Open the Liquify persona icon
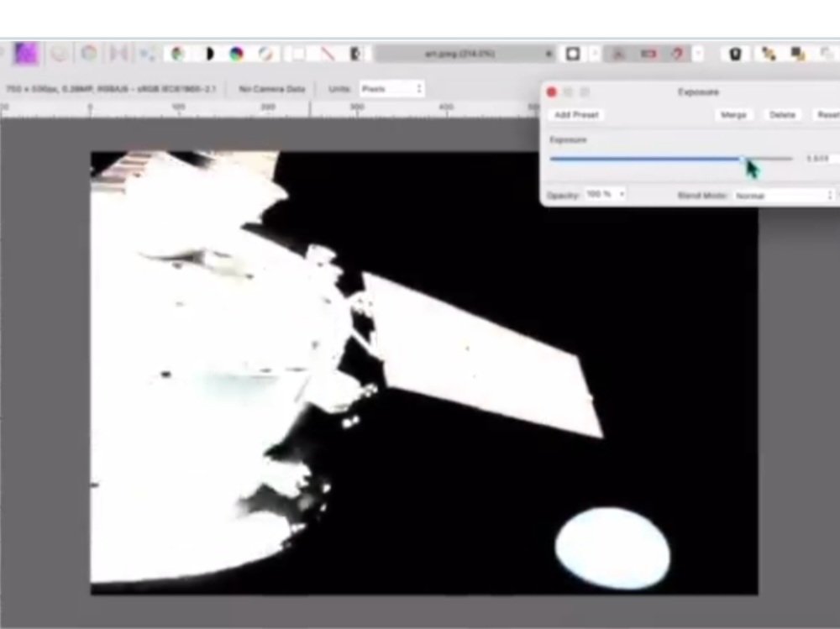 click(x=59, y=54)
